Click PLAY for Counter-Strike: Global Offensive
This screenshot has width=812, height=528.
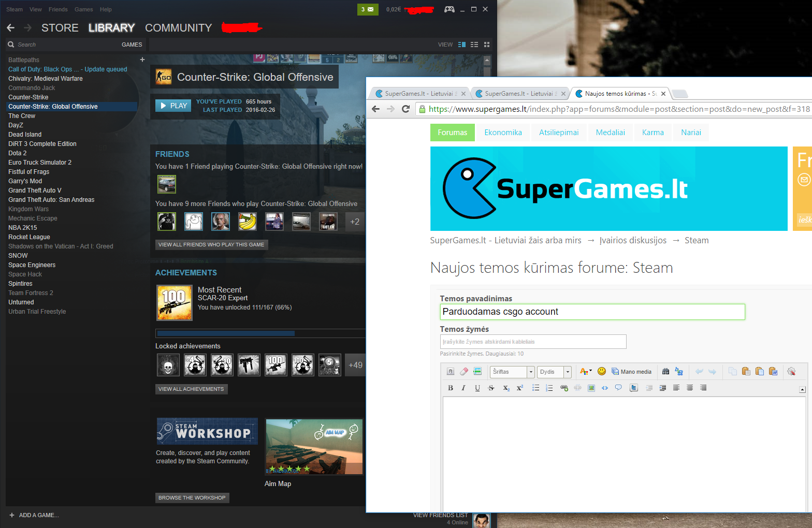173,106
